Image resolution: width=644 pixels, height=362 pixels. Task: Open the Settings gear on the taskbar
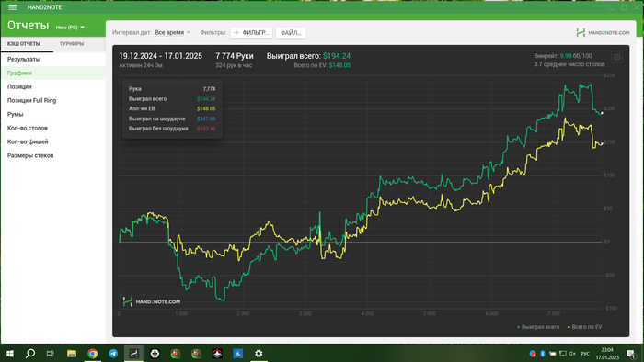click(x=259, y=354)
